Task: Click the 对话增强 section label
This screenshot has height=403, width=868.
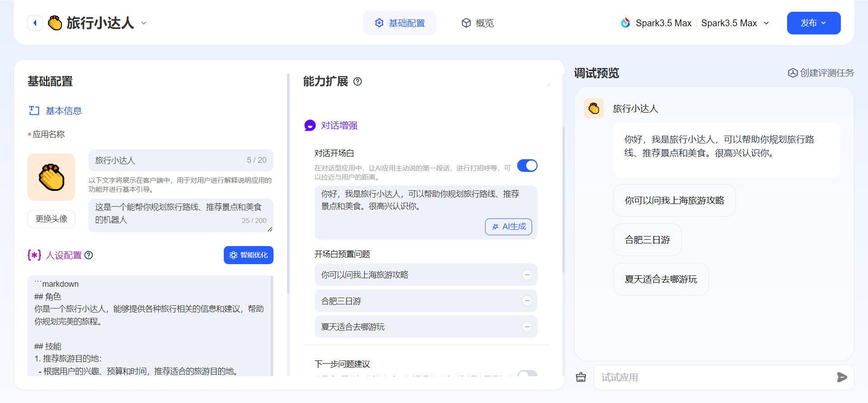Action: 339,125
